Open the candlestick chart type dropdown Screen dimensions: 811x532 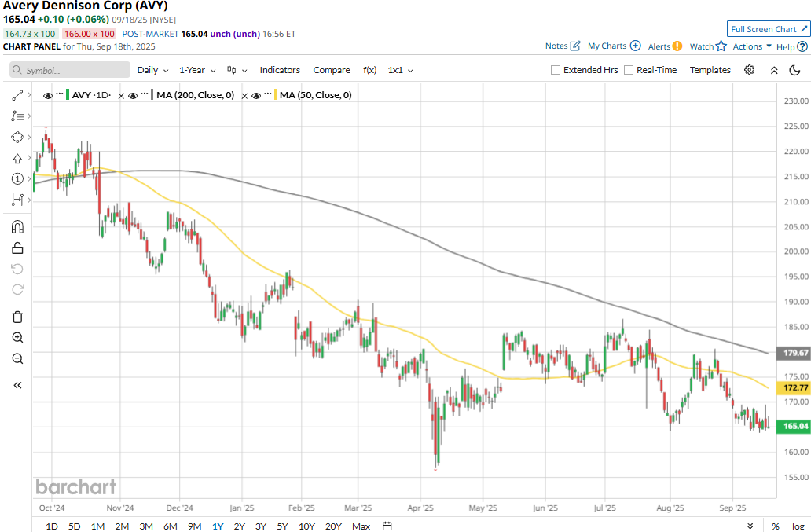[x=237, y=70]
